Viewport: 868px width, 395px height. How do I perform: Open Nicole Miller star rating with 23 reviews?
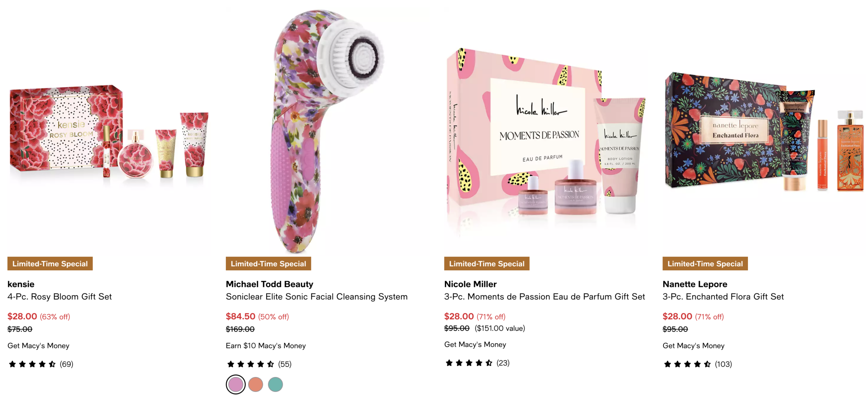point(477,363)
